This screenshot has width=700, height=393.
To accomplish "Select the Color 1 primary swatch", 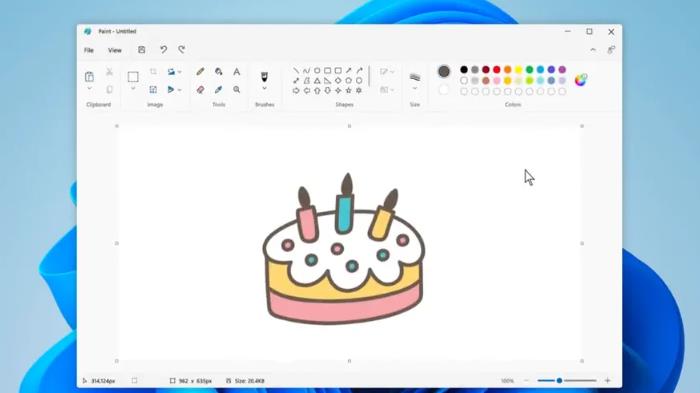I will 444,71.
